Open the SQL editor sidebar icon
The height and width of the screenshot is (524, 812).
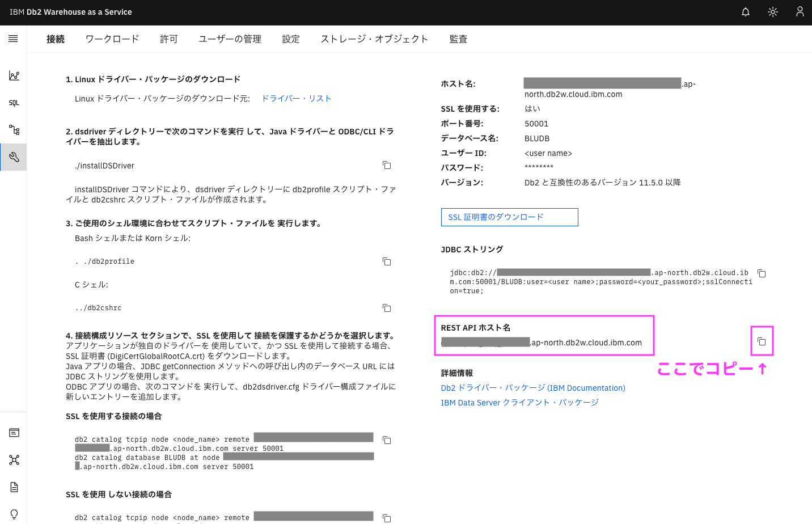coord(14,103)
